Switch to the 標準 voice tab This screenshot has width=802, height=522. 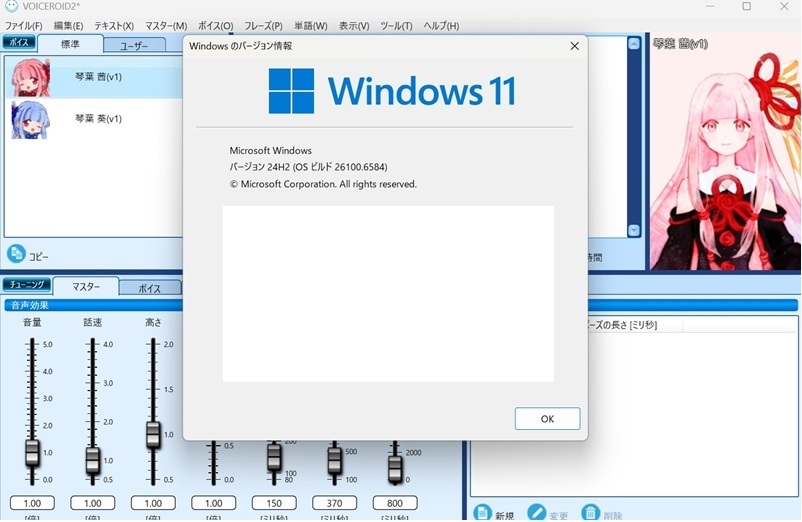[71, 44]
